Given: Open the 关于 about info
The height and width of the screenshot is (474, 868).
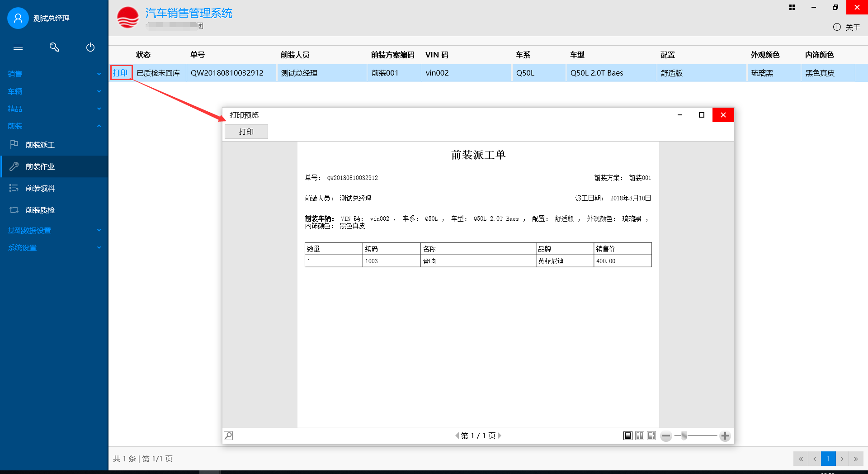Looking at the screenshot, I should coord(846,27).
